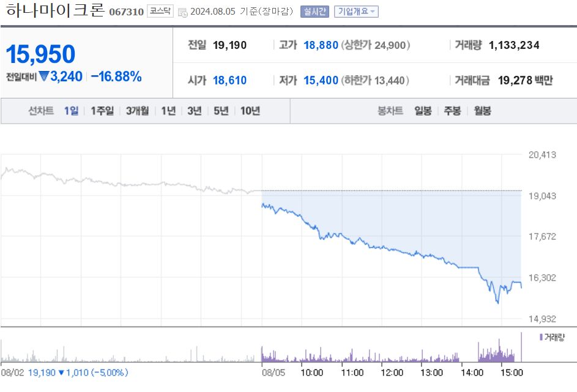Click the (-5.00%) change text below the chart
The width and height of the screenshot is (577, 392).
pos(110,372)
